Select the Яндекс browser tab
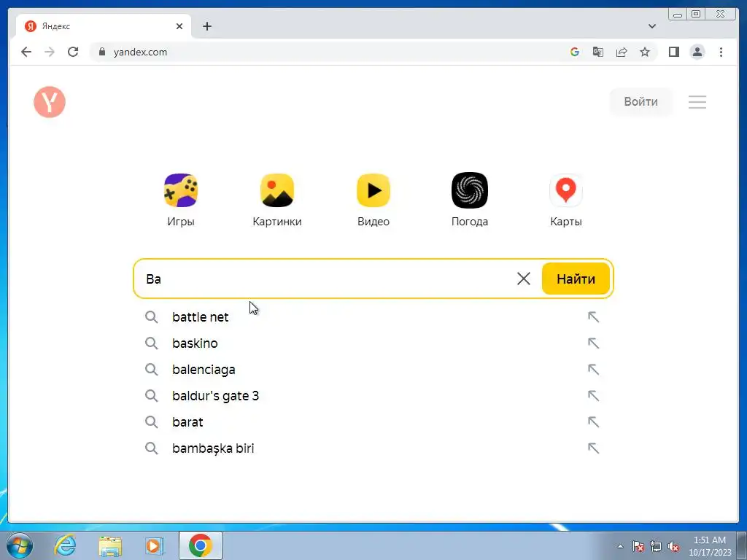 point(102,26)
